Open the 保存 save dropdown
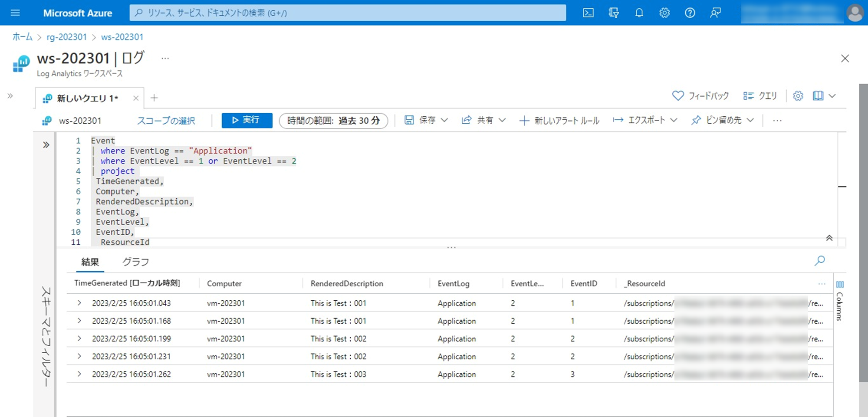Screen dimensions: 868x417 tap(426, 120)
